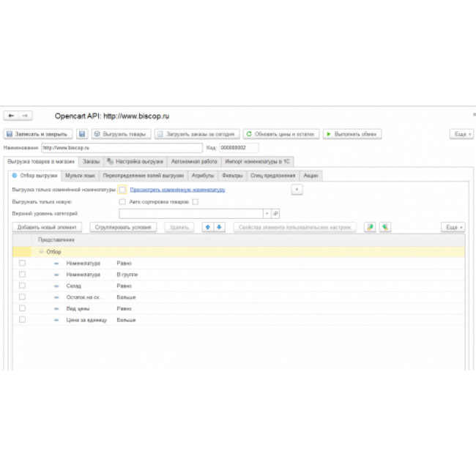Collapse the 'Отбор' tree group
476x476 pixels.
[42, 251]
